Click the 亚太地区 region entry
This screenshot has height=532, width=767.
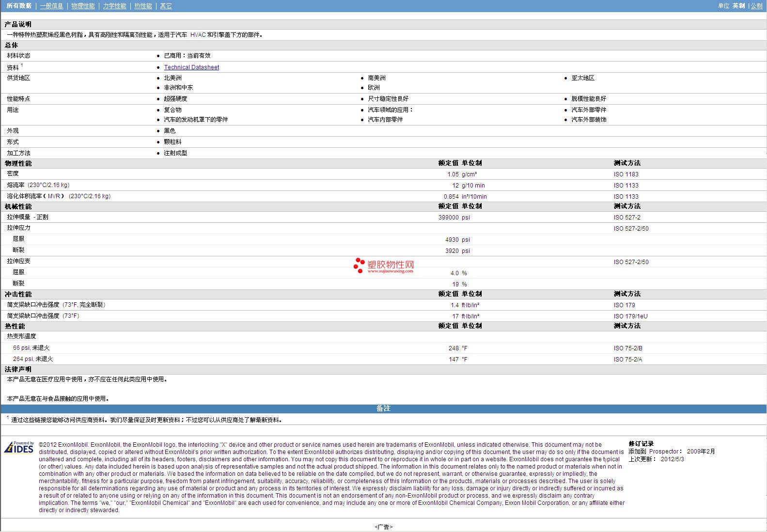[x=582, y=78]
